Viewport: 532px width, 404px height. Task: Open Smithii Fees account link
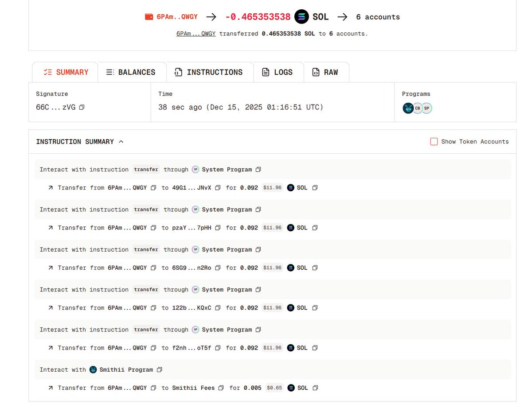click(x=193, y=388)
